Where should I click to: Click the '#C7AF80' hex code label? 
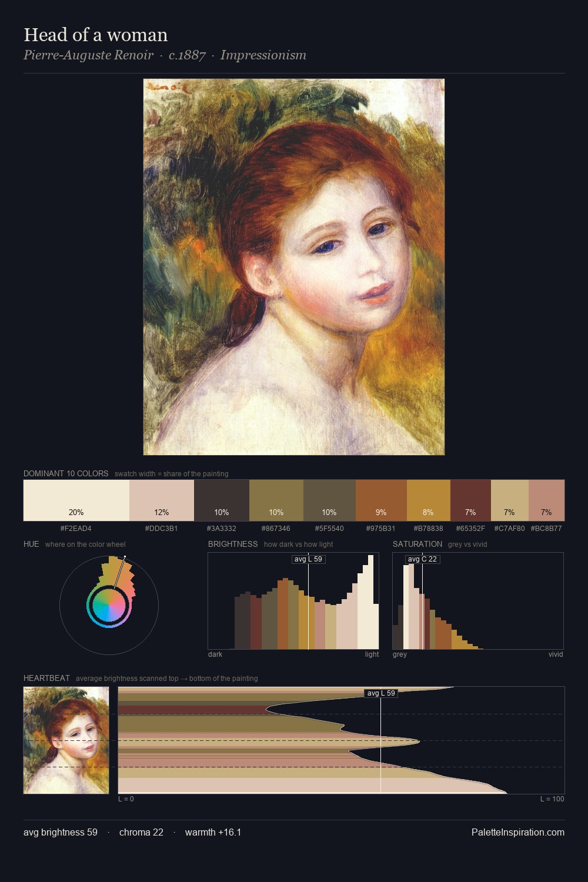click(509, 529)
